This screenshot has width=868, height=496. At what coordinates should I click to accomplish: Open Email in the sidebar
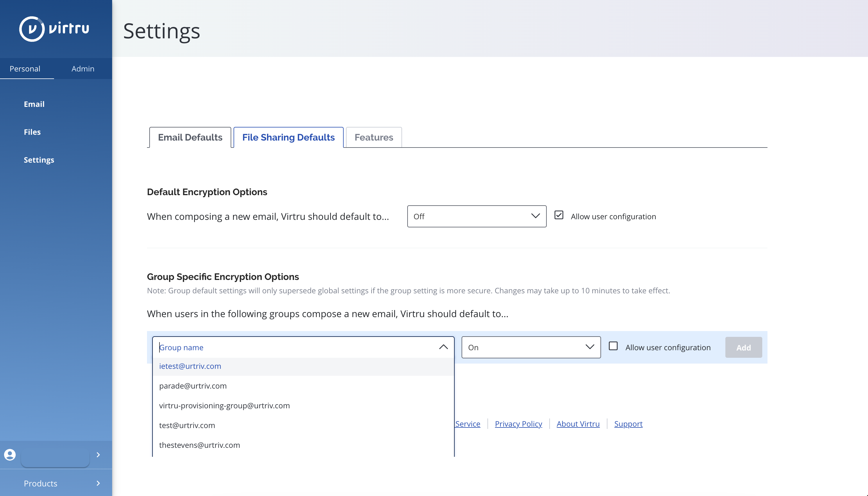coord(34,104)
